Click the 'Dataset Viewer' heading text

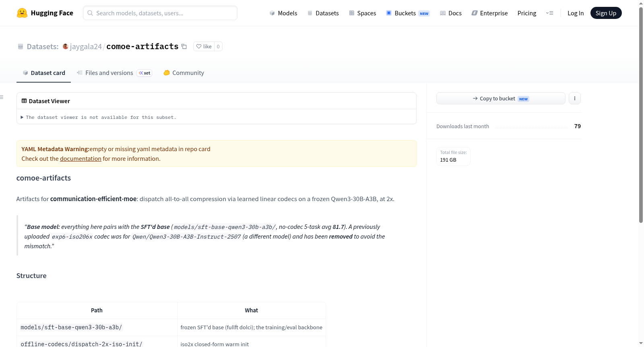[50, 101]
